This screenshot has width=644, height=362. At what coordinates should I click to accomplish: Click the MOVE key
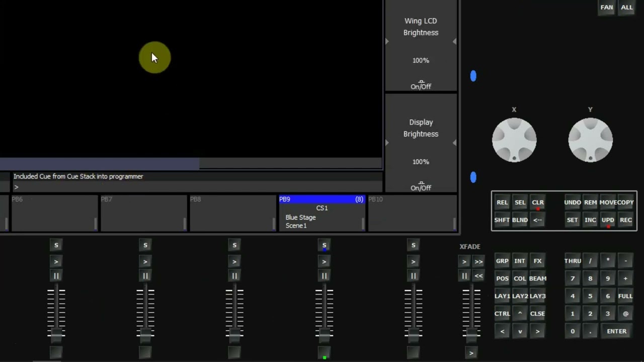click(608, 203)
